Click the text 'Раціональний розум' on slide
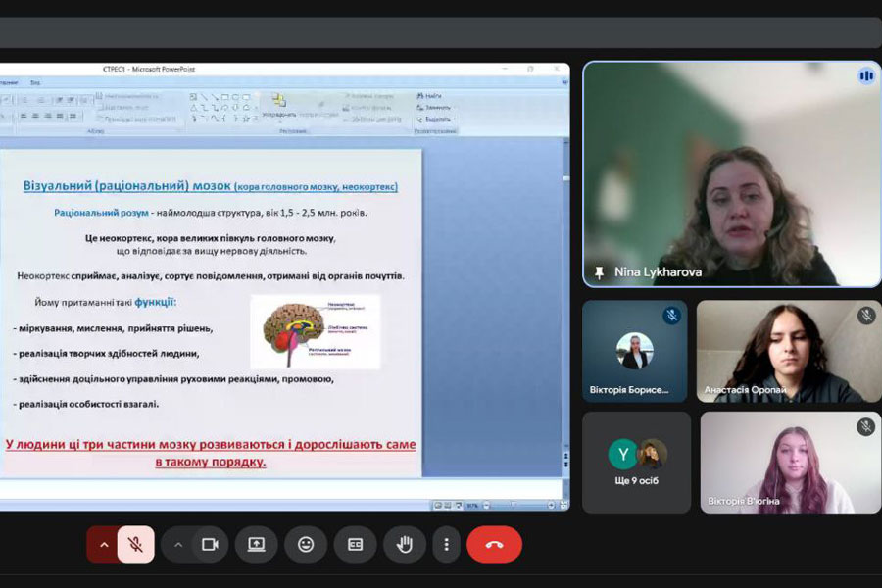Image resolution: width=882 pixels, height=588 pixels. tap(101, 213)
